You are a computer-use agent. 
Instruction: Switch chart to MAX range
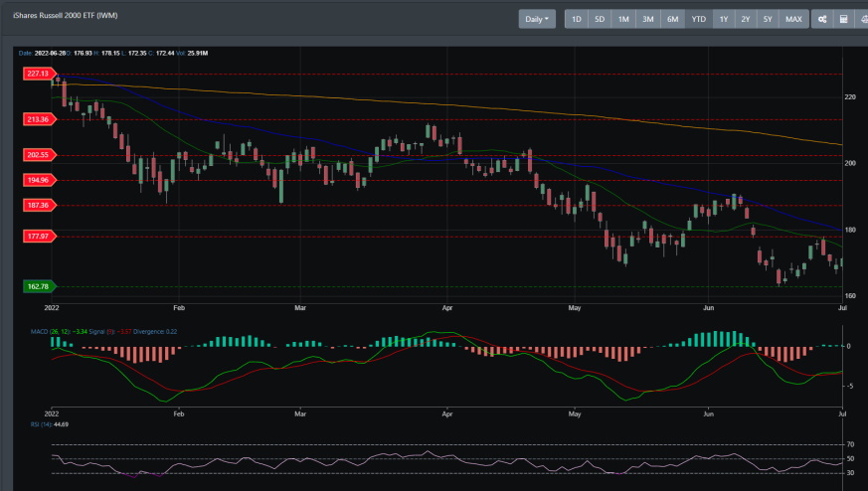[793, 19]
